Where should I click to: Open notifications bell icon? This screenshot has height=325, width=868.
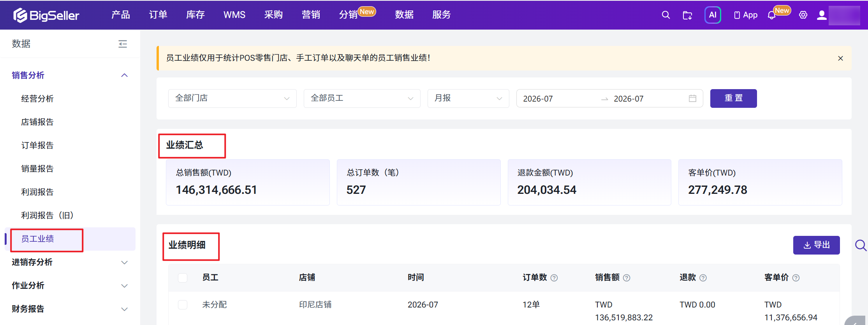tap(771, 15)
